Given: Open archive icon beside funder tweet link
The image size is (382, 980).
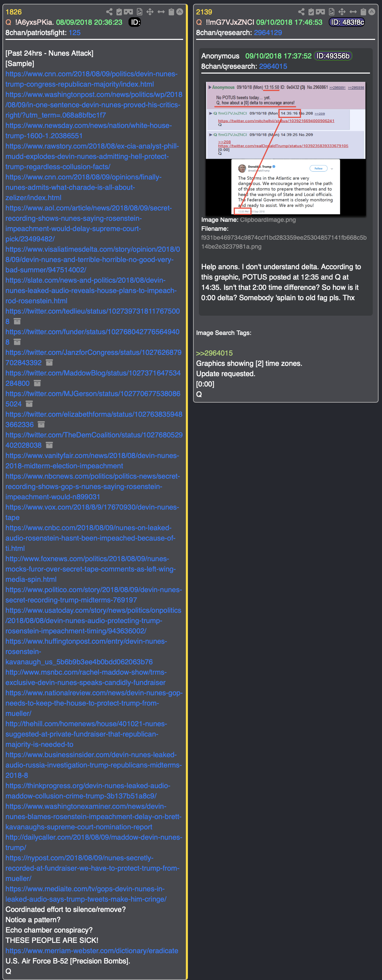Looking at the screenshot, I should (x=17, y=342).
